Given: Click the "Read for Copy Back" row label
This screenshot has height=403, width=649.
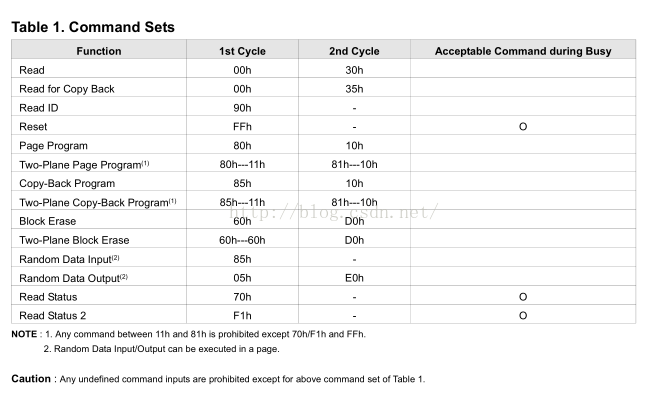Looking at the screenshot, I should (67, 89).
